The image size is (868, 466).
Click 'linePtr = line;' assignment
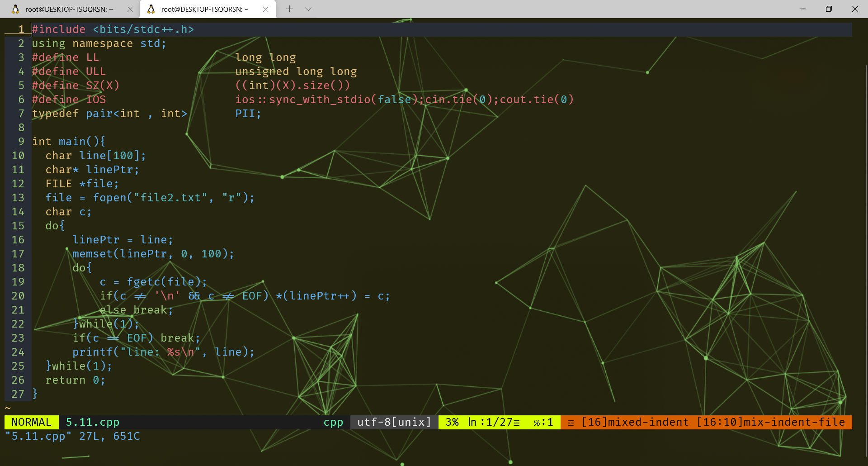point(123,240)
